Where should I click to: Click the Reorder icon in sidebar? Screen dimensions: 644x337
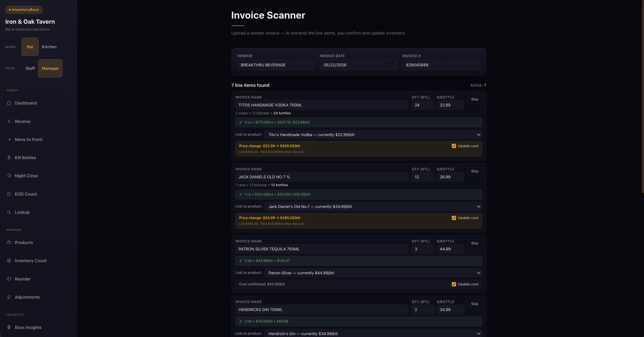[x=9, y=279]
